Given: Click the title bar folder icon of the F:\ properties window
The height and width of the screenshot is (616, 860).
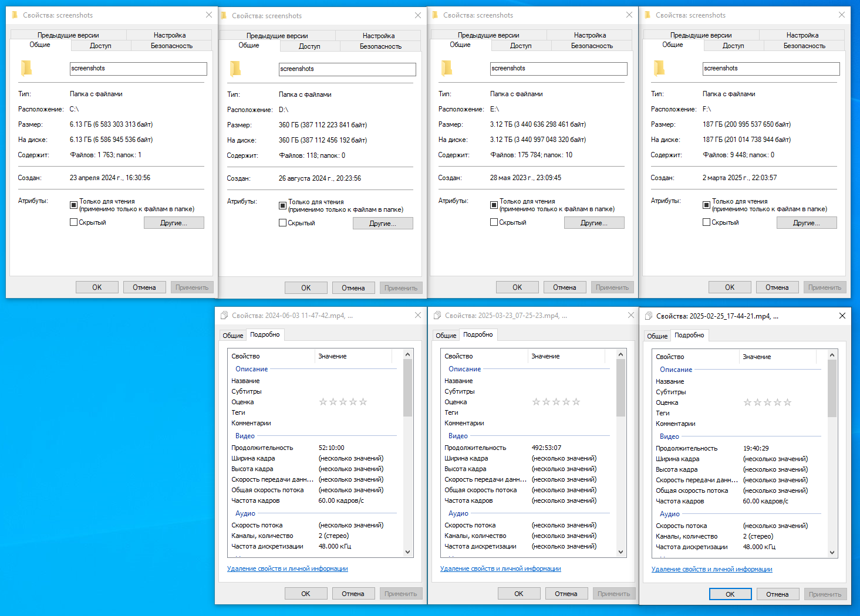Looking at the screenshot, I should [647, 15].
